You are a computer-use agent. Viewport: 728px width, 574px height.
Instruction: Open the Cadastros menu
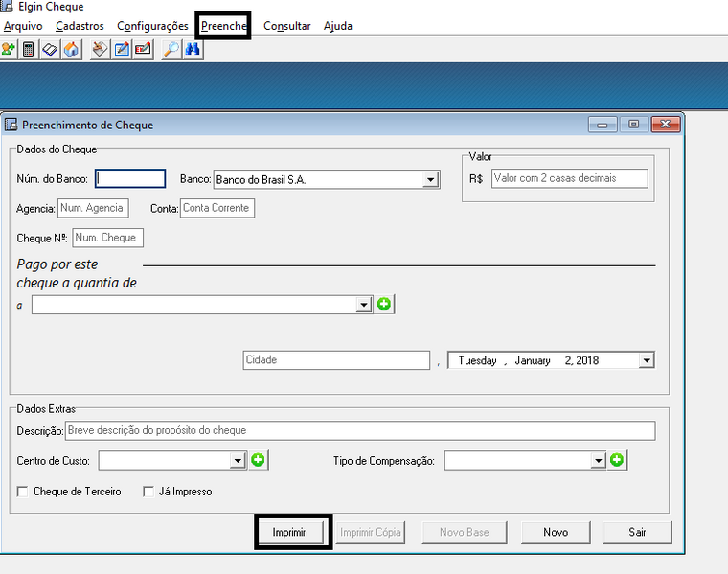(x=80, y=26)
